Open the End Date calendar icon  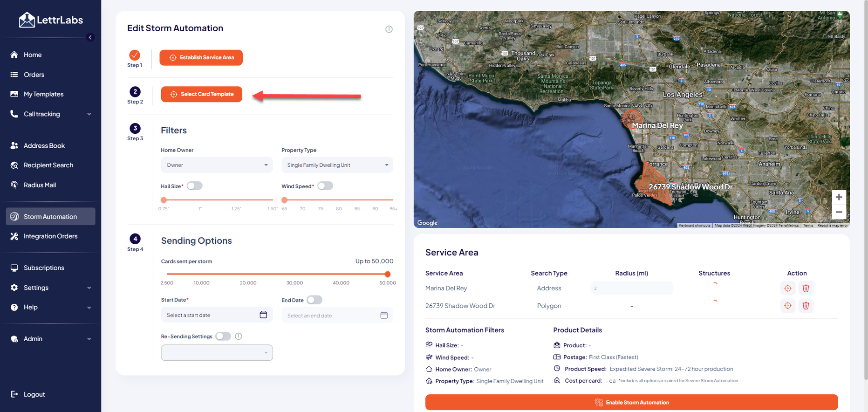(384, 316)
